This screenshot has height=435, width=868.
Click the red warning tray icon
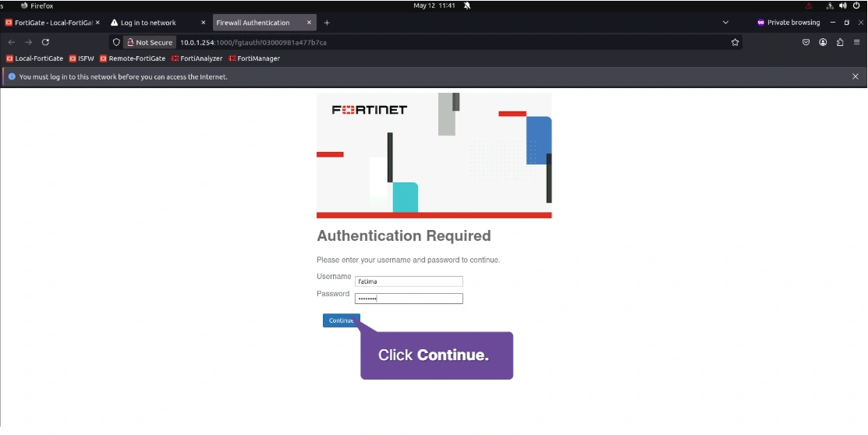(809, 5)
